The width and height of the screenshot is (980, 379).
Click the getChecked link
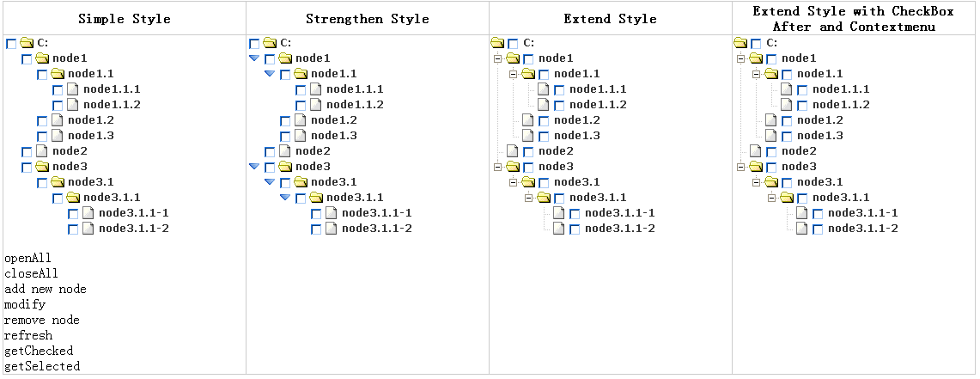39,351
